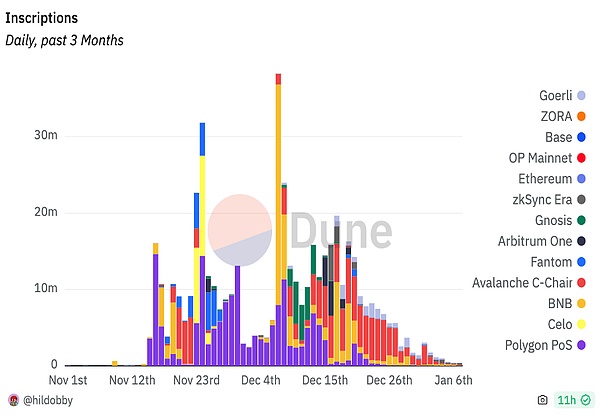Toggle the BNB series in legend
The image size is (600, 417).
coord(558,303)
